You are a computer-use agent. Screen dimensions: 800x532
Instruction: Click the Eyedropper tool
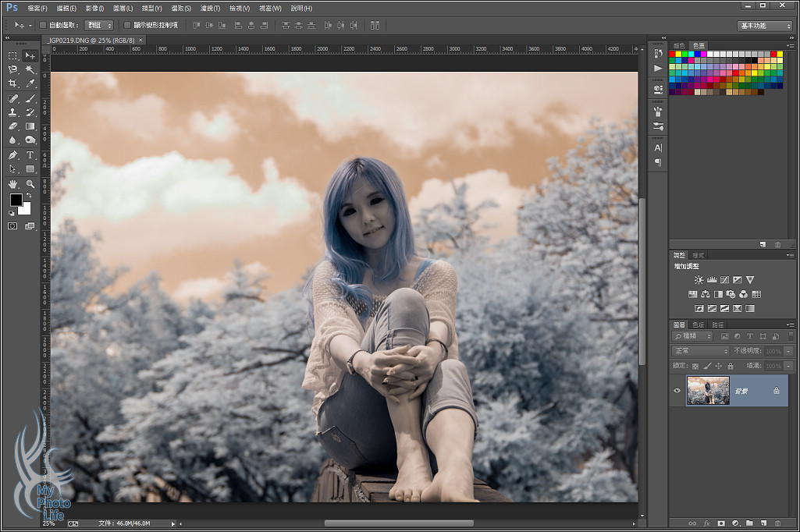pos(30,83)
